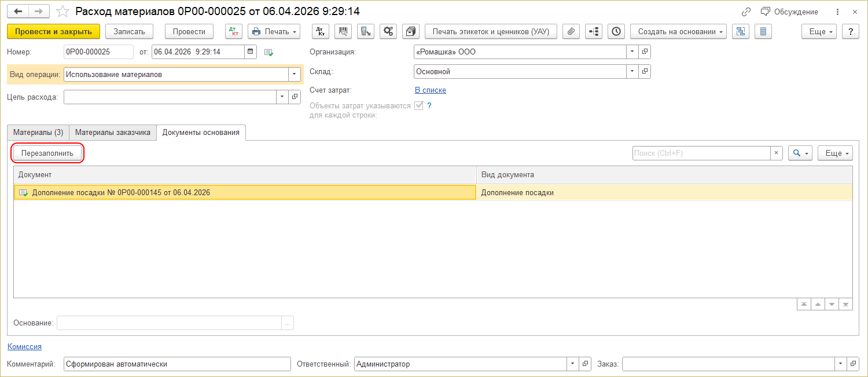
Task: Open the top toolbar Еще menu
Action: 819,31
